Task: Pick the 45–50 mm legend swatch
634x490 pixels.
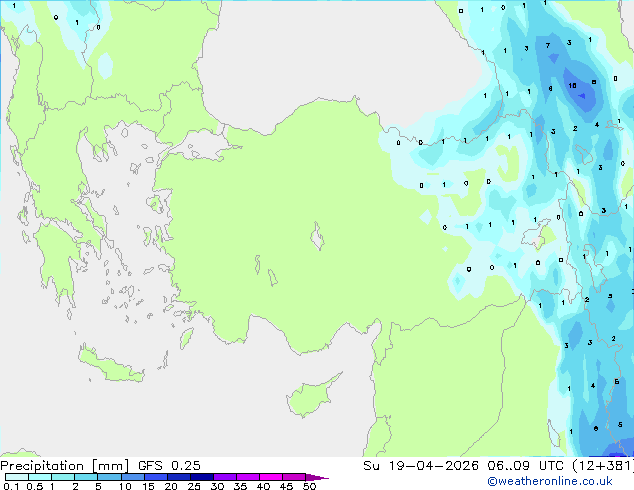Action: (294, 477)
